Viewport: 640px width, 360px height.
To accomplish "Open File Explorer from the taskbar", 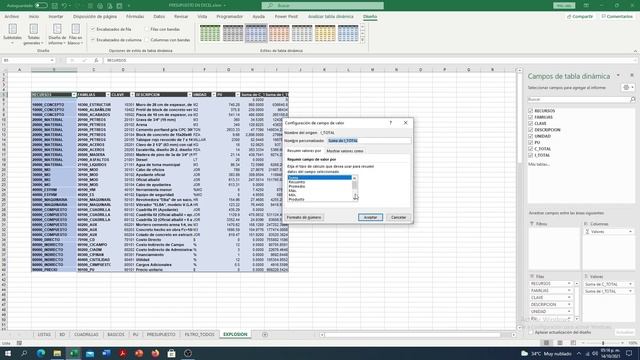I will (x=57, y=353).
